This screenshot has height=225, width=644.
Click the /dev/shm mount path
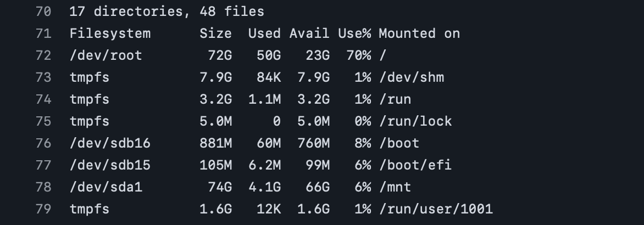[412, 77]
